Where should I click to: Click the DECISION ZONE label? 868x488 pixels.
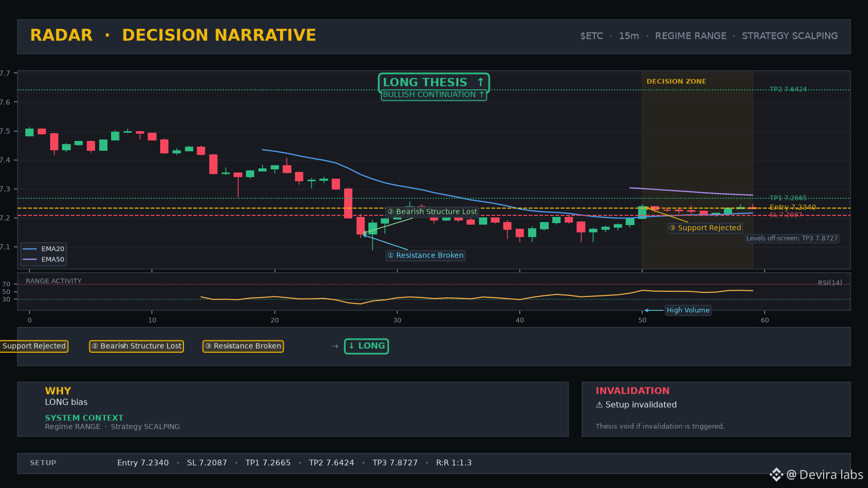676,82
